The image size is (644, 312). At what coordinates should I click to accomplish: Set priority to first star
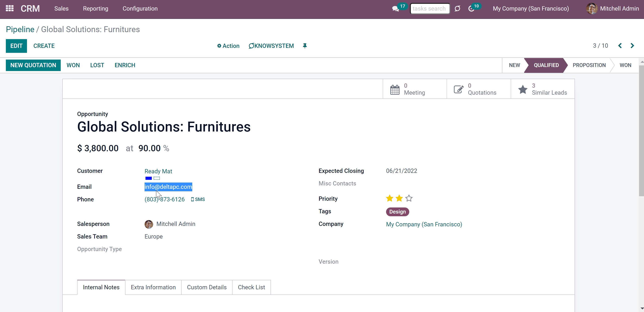[389, 198]
